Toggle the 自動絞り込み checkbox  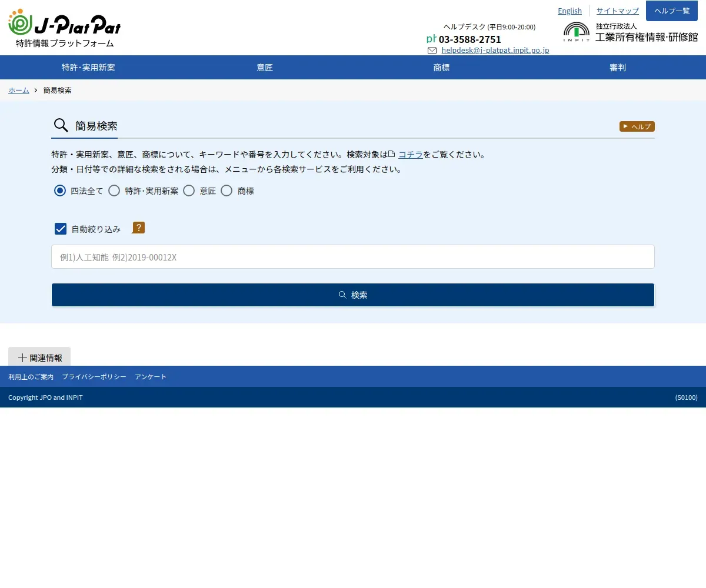point(61,229)
